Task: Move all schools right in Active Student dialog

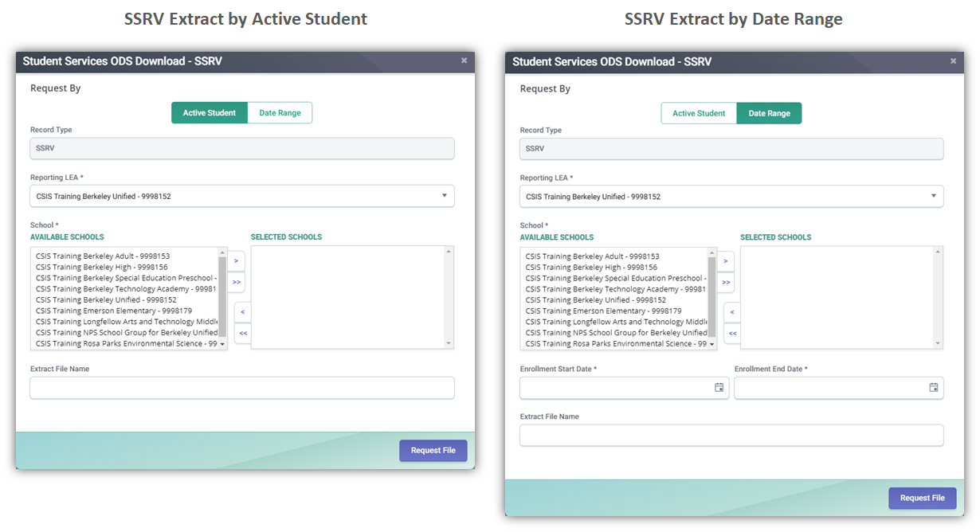Action: point(237,282)
